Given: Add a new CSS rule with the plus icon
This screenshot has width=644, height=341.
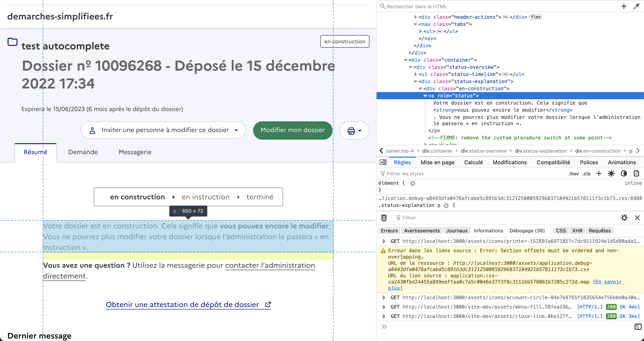Looking at the screenshot, I should pos(599,173).
